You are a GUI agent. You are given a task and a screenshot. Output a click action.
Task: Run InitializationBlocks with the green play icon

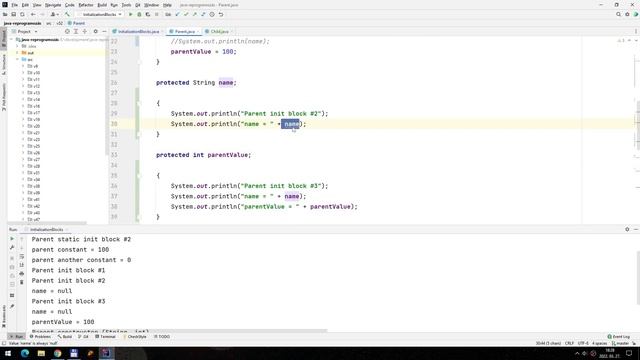(x=131, y=14)
